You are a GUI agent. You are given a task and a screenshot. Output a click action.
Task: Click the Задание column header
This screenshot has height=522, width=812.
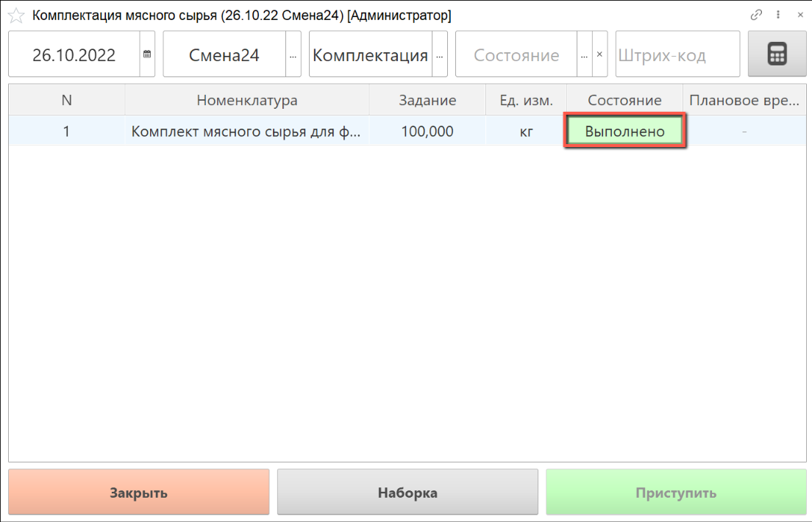click(427, 100)
